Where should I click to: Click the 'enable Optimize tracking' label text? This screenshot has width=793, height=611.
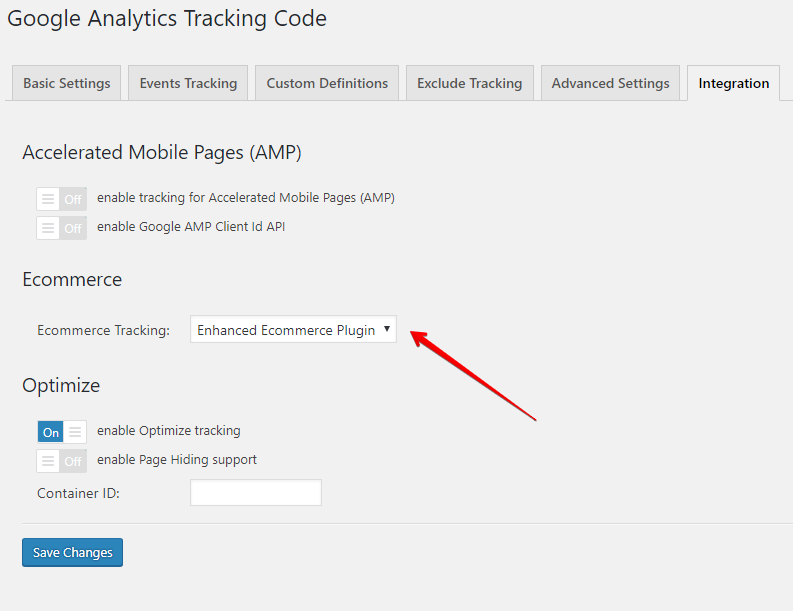(x=169, y=431)
